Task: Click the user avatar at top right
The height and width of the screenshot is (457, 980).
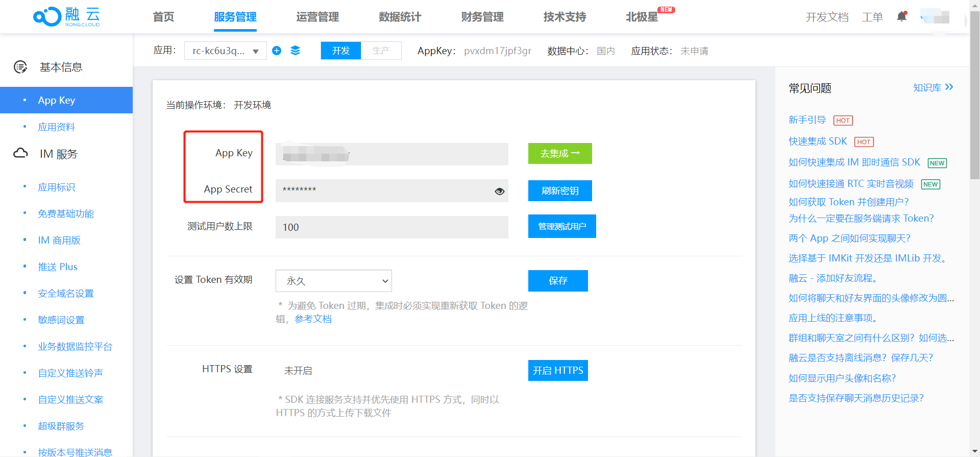Action: 936,17
